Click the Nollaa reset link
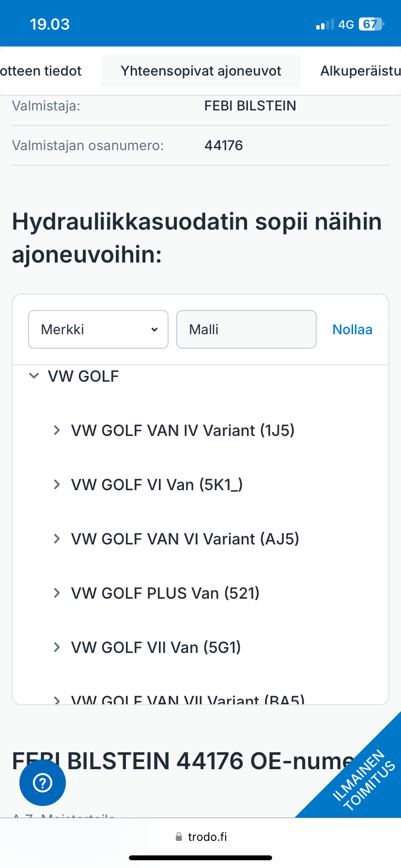 pos(352,329)
